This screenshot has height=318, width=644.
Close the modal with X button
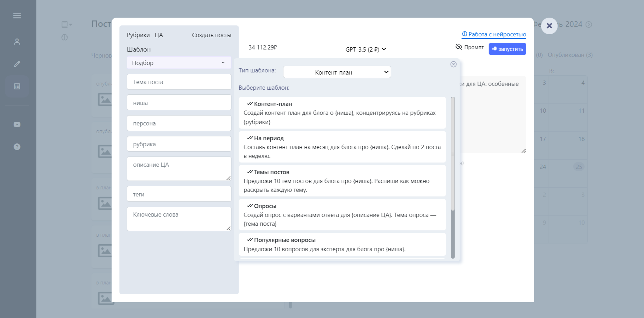(x=549, y=26)
